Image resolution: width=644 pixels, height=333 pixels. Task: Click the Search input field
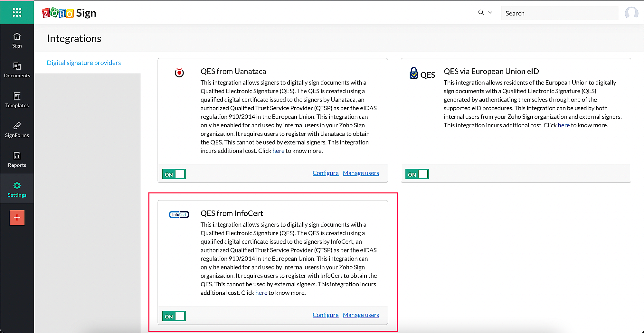(560, 13)
